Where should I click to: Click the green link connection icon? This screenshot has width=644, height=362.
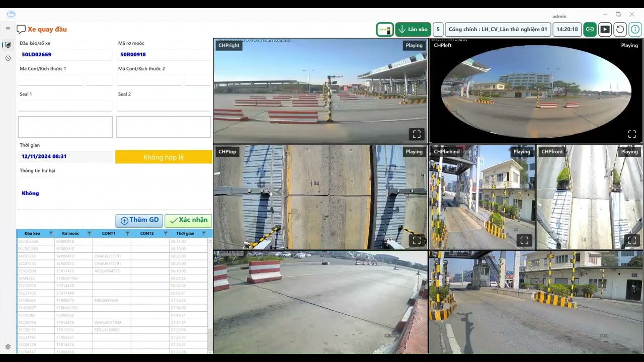(x=590, y=30)
